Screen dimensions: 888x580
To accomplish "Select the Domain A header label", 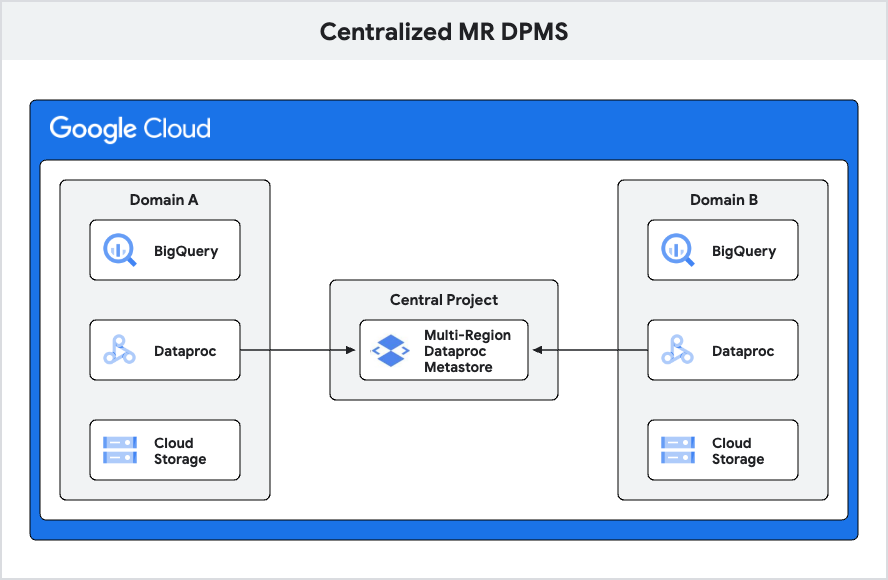I will coord(163,200).
